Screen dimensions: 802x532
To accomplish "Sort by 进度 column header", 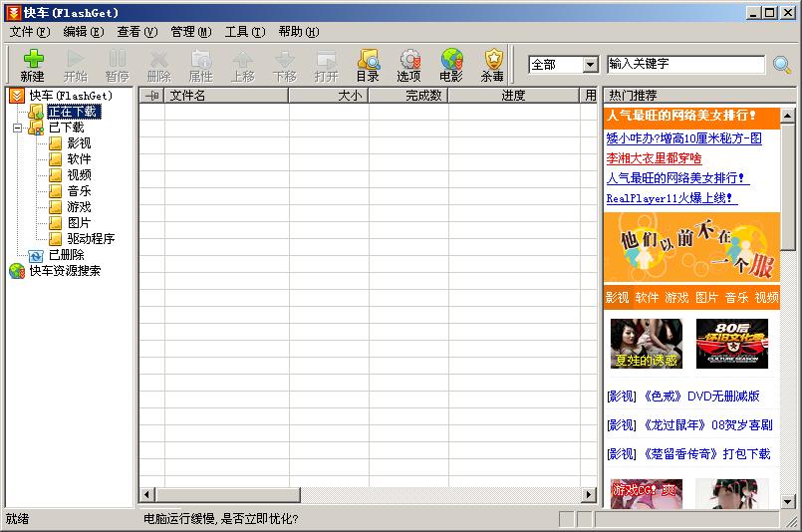I will coord(514,96).
